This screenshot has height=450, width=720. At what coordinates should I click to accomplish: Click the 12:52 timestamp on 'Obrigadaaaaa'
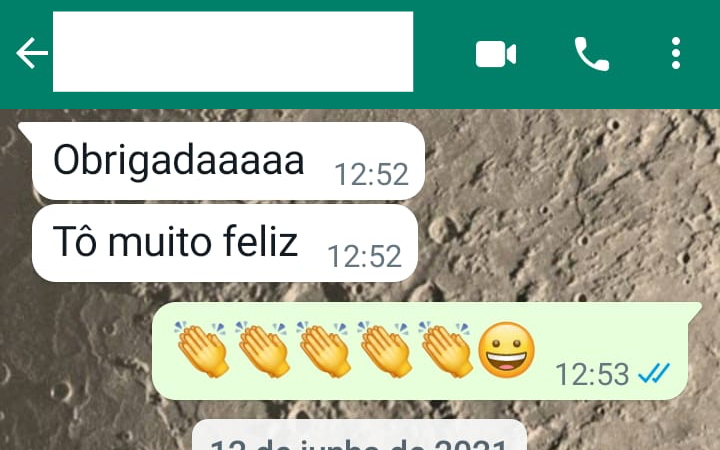pyautogui.click(x=371, y=174)
